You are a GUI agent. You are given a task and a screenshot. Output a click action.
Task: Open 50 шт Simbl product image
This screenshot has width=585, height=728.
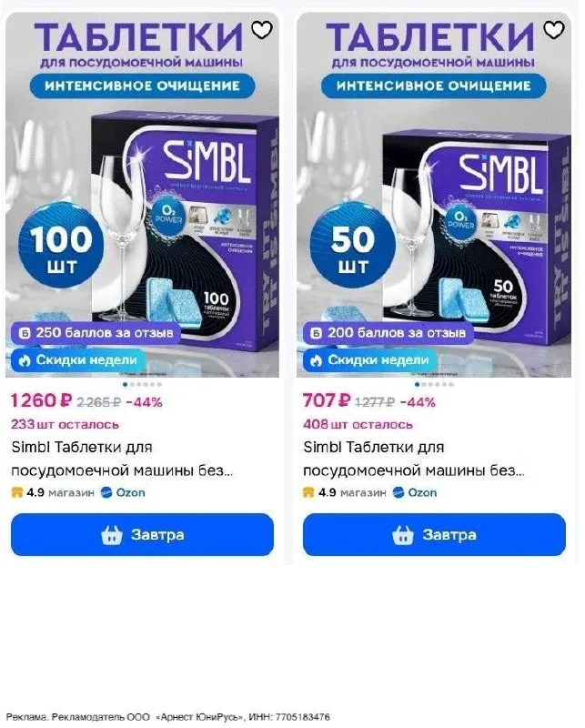coord(434,195)
